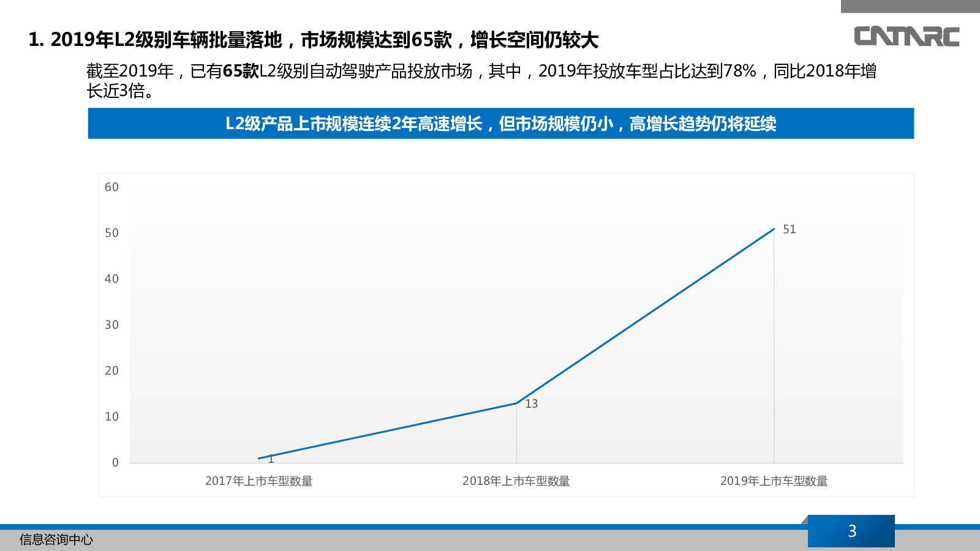The image size is (980, 551).
Task: Click the gray bar at top right corner
Action: (x=910, y=6)
